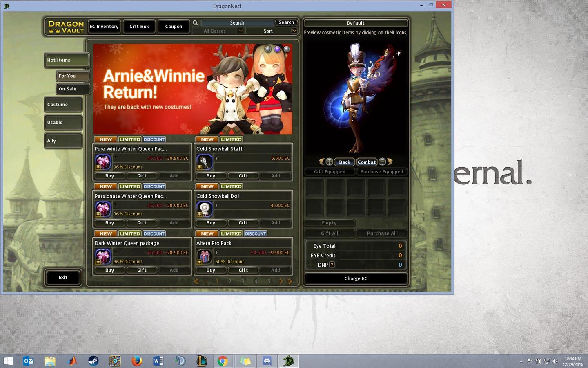Image resolution: width=588 pixels, height=368 pixels.
Task: Open Discord from the taskbar
Action: (x=267, y=361)
